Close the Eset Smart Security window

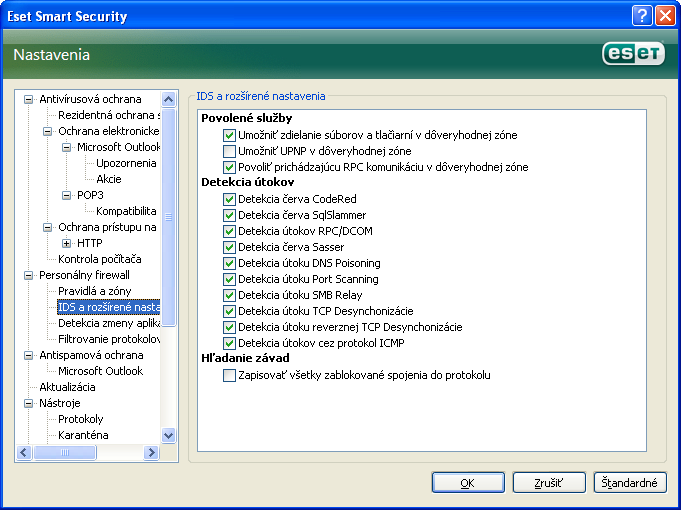pos(665,17)
